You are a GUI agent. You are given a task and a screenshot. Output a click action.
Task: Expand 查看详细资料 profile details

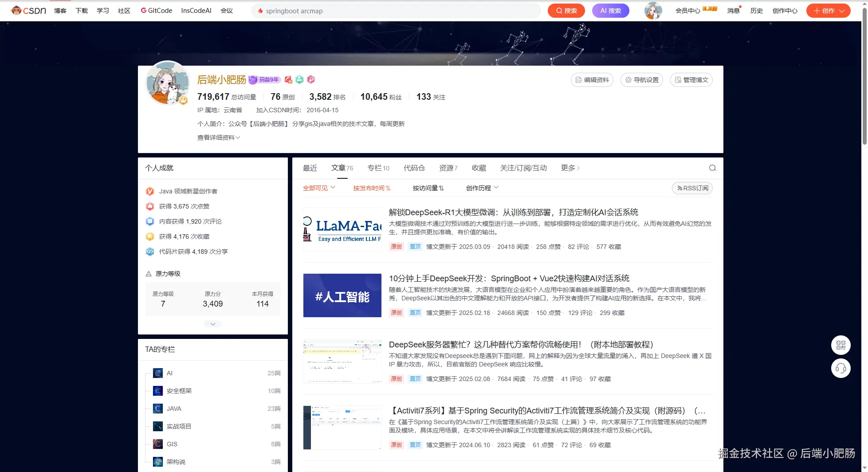pyautogui.click(x=219, y=138)
